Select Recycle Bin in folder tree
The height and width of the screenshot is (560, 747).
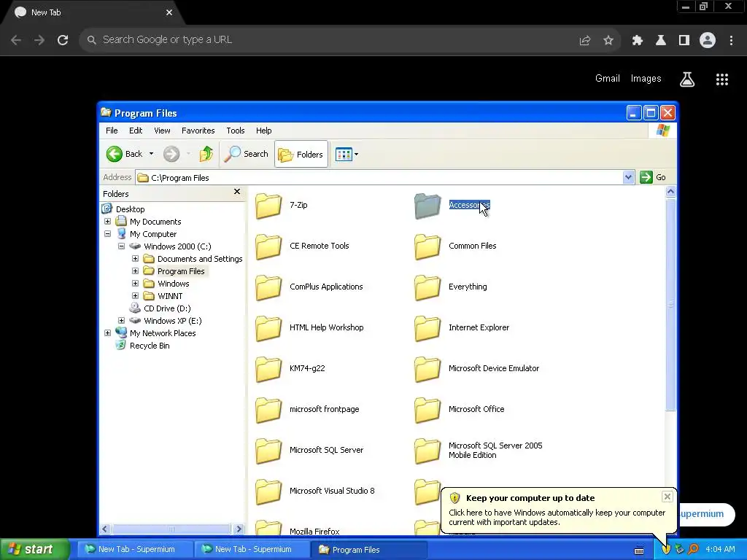(150, 345)
